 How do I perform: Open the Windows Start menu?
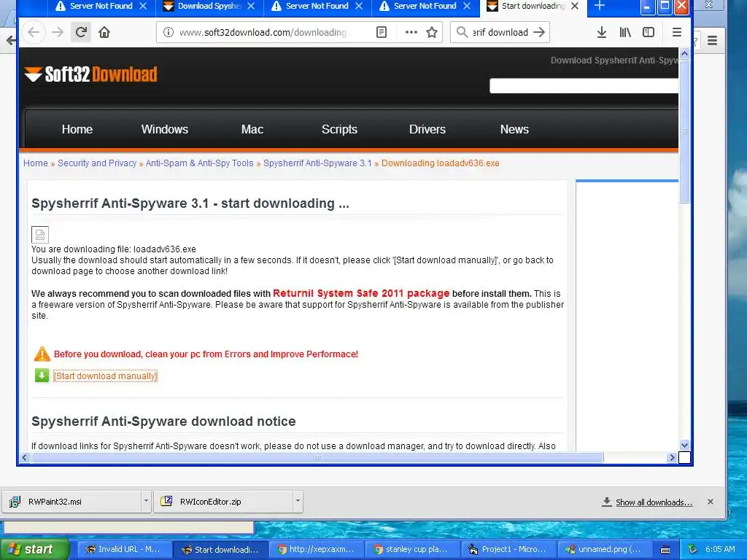[x=34, y=549]
